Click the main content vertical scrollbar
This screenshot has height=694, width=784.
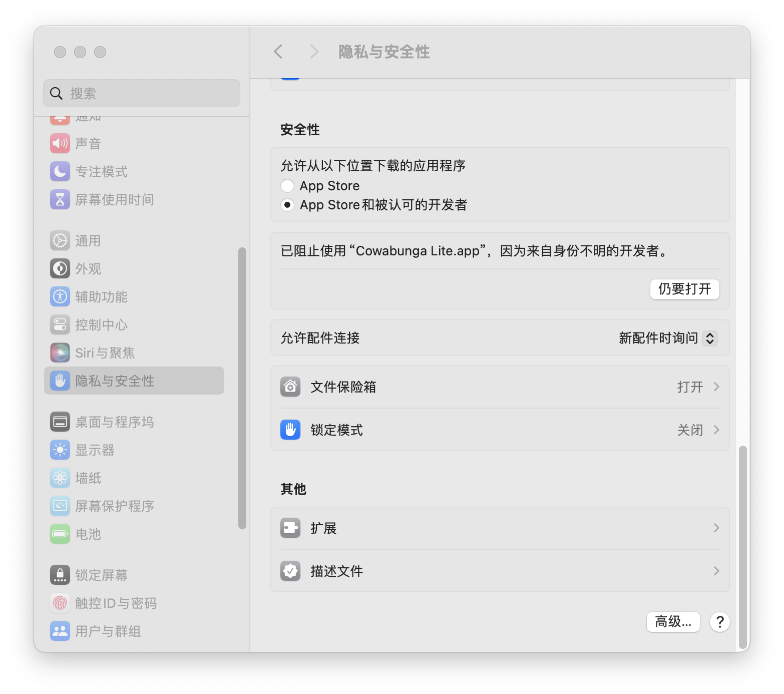(x=743, y=546)
